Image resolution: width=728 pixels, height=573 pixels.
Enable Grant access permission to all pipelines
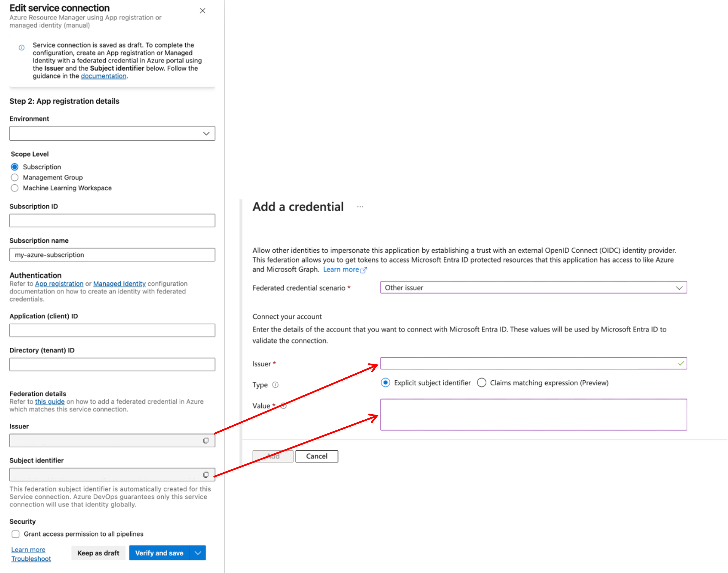click(x=16, y=534)
